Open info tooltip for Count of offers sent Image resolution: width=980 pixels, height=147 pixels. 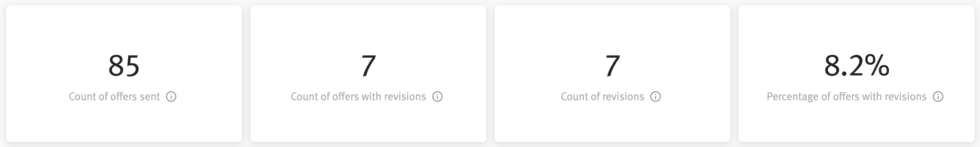click(x=171, y=97)
